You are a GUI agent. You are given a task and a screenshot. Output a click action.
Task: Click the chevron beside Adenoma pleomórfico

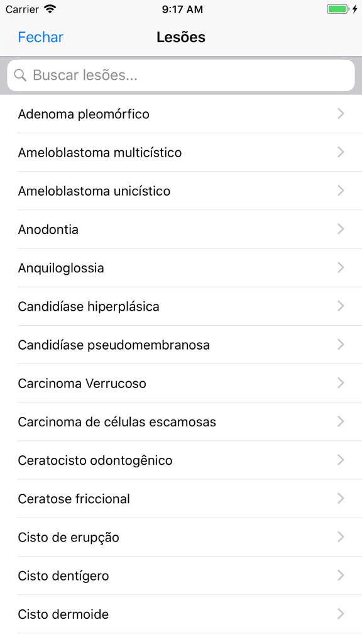341,114
